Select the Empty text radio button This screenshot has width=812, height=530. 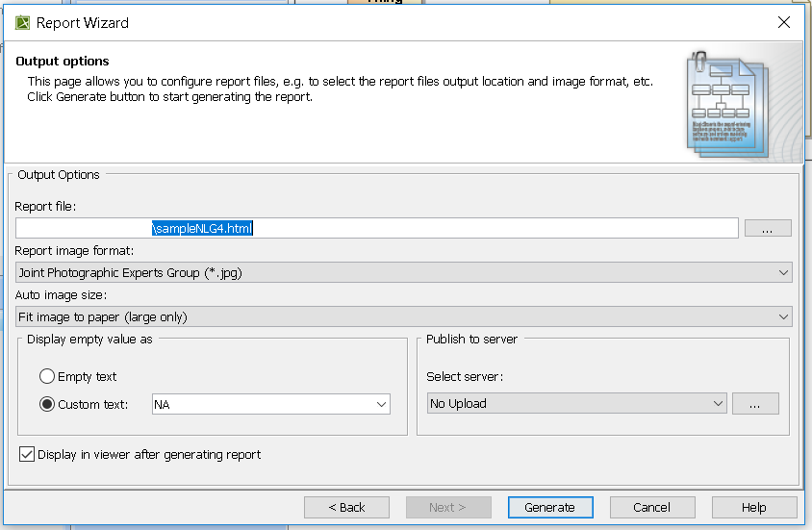pos(47,377)
